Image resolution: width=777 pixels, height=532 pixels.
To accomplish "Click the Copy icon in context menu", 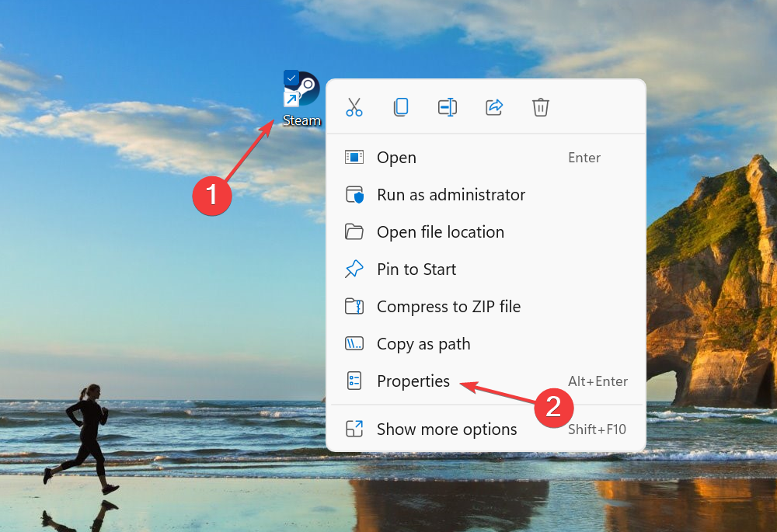I will (401, 107).
